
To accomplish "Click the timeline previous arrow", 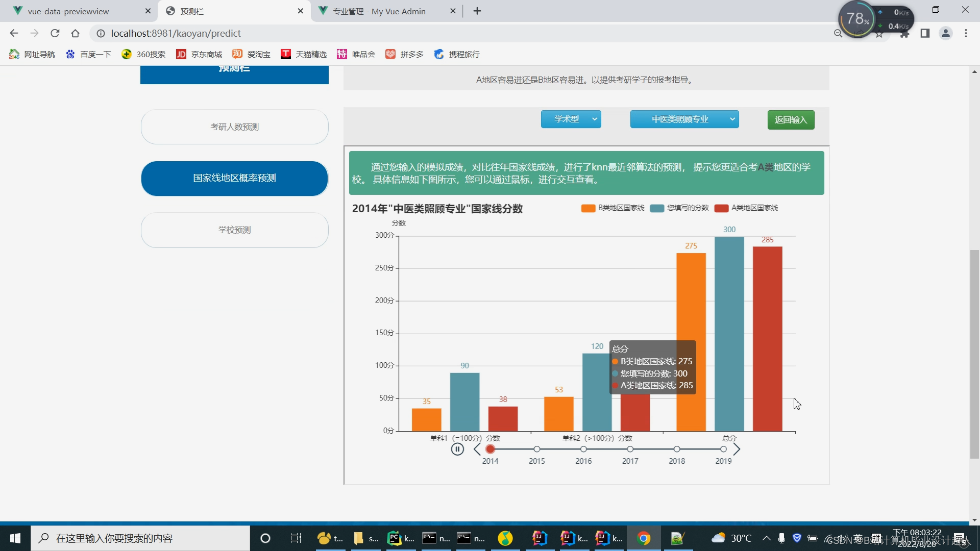I will (477, 449).
